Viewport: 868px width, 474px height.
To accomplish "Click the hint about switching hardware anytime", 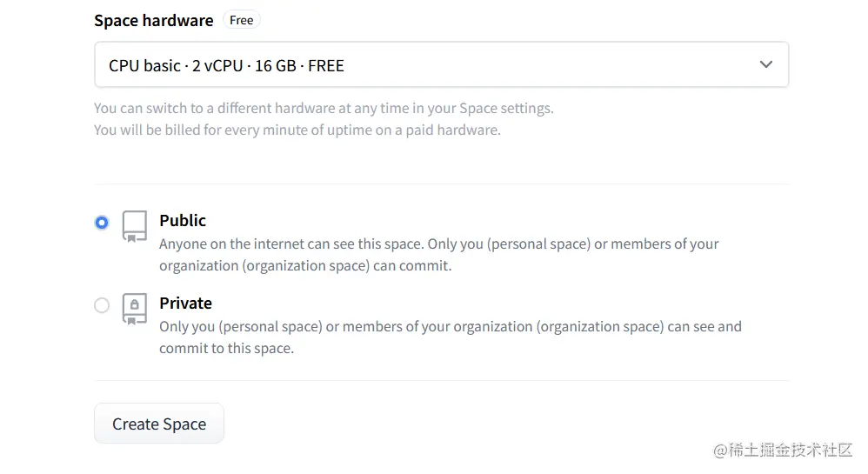I will [x=324, y=109].
